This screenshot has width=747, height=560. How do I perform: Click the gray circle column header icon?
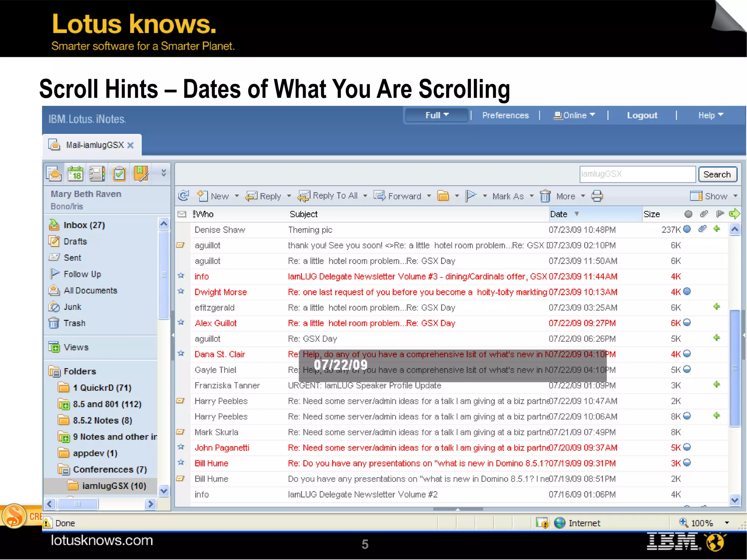[688, 214]
